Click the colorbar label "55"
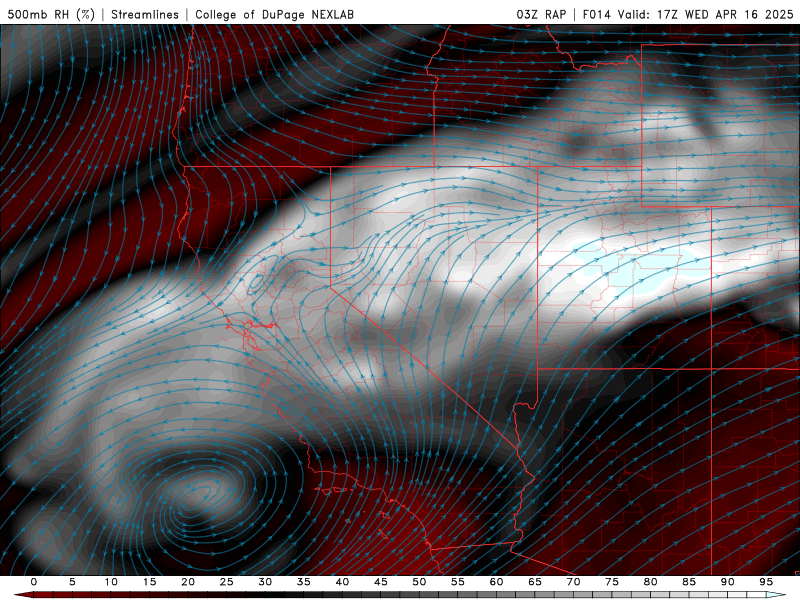Viewport: 800px width, 600px height. click(x=458, y=582)
